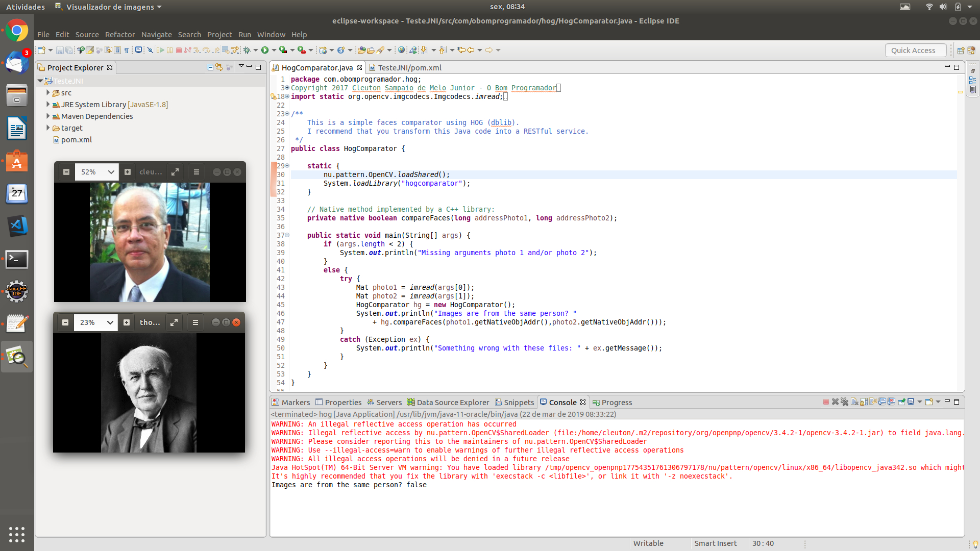Click the Pin Console icon

tap(901, 402)
